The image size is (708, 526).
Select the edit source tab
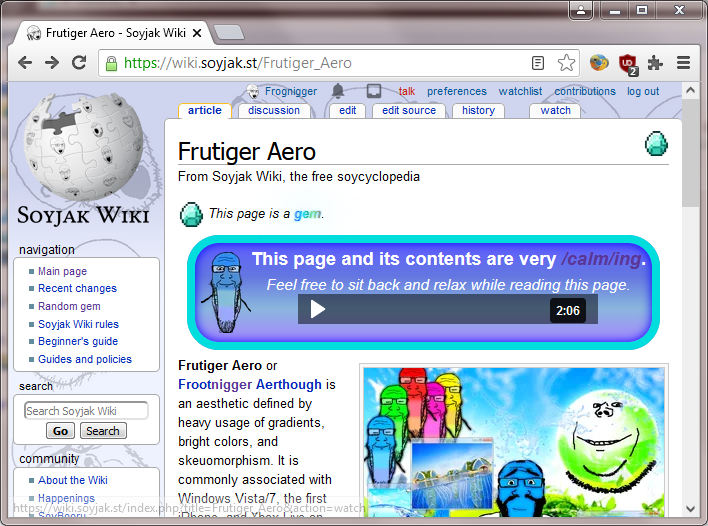tap(409, 111)
